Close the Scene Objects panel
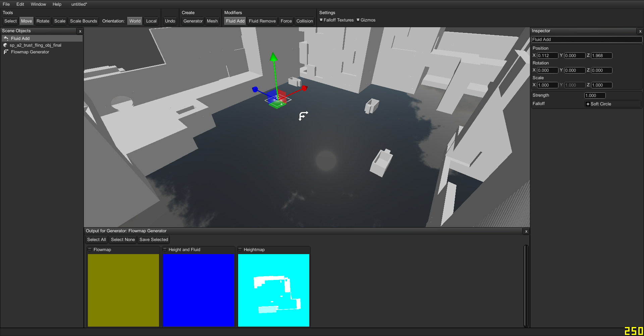The height and width of the screenshot is (336, 644). pyautogui.click(x=80, y=31)
